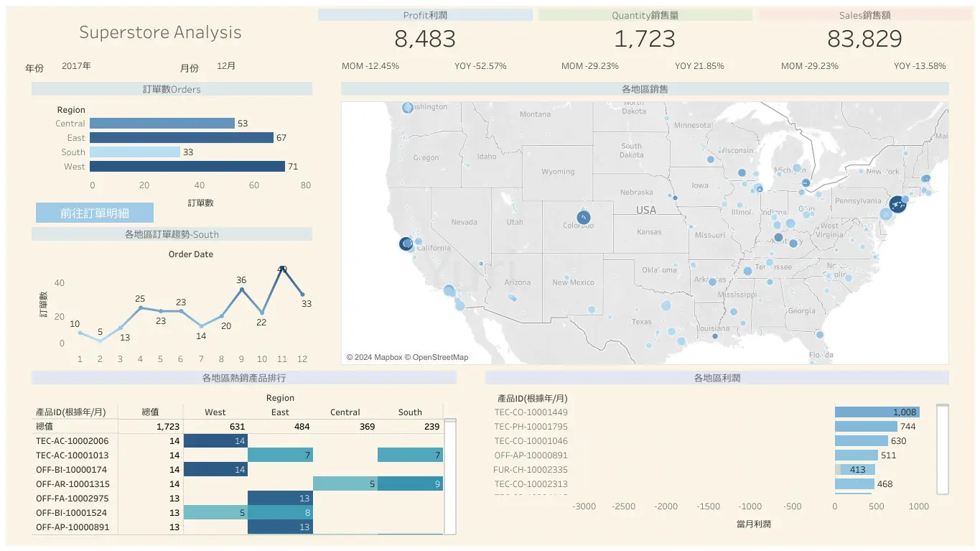Click the OFF-AR-10001315 South cell value 9
The height and width of the screenshot is (551, 980).
point(410,484)
